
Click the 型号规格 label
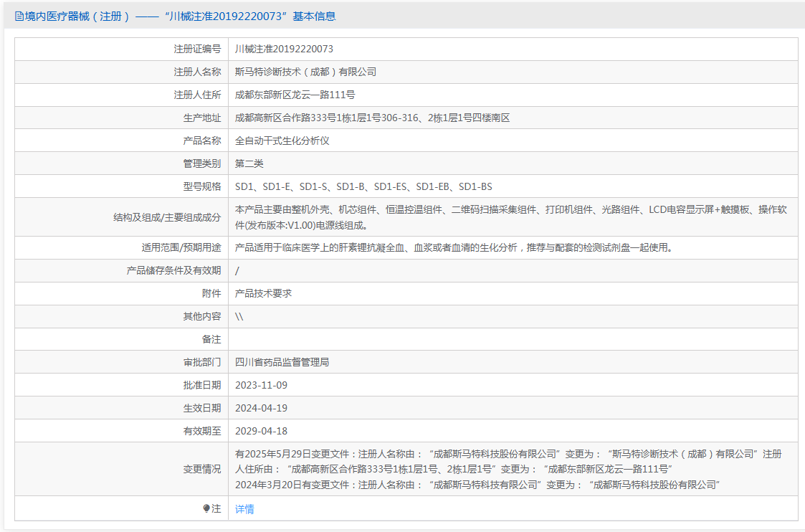tap(201, 186)
